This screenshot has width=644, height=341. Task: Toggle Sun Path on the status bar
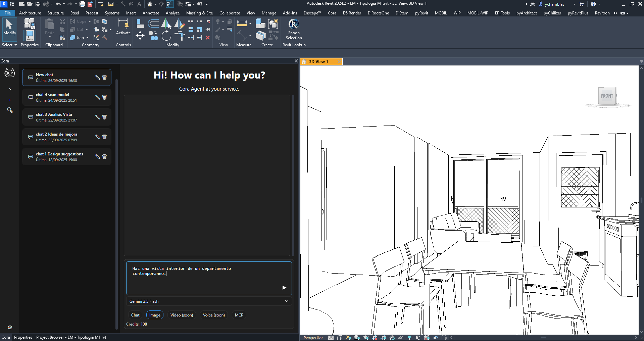pos(348,338)
